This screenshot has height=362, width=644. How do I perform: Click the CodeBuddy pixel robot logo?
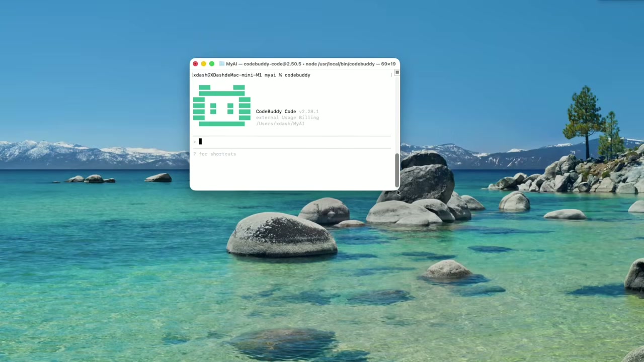tap(221, 106)
